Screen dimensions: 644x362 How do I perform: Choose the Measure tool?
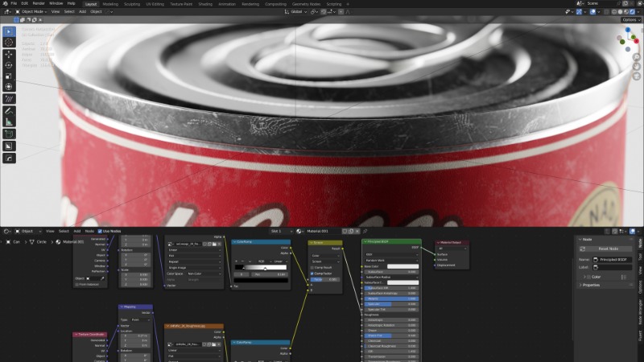10,121
